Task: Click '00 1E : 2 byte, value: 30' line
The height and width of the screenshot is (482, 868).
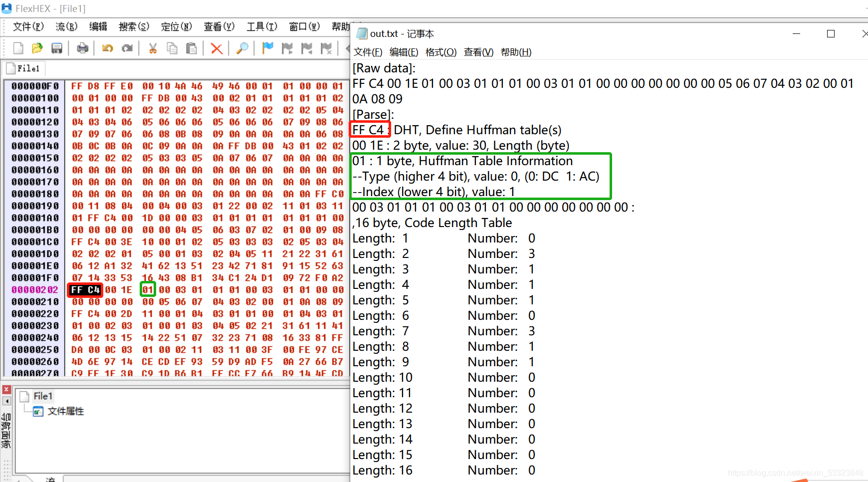Action: click(460, 145)
